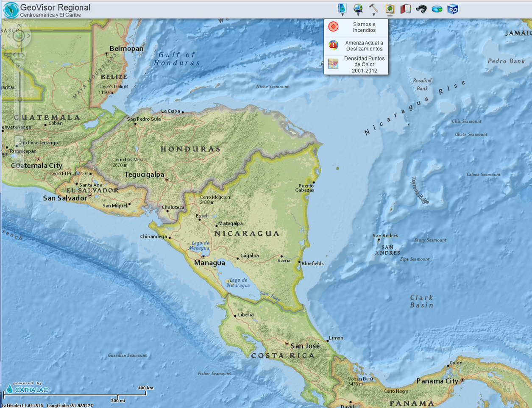This screenshot has width=532, height=408.
Task: Select the hammer tools icon
Action: coord(373,8)
